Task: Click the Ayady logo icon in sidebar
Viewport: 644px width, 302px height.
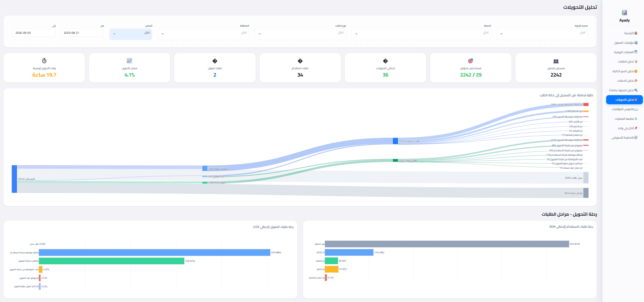Action: [x=624, y=12]
